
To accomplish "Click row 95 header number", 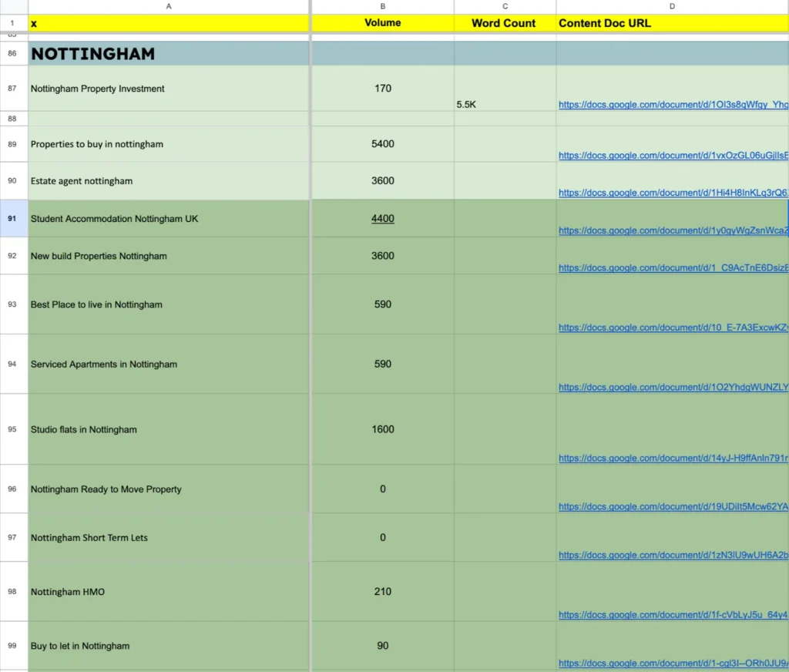I will click(12, 429).
